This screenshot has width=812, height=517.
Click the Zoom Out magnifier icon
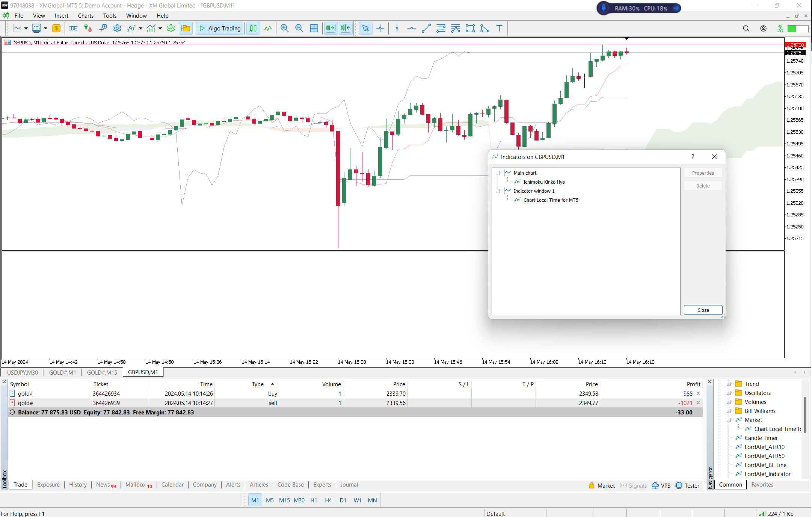pos(299,28)
